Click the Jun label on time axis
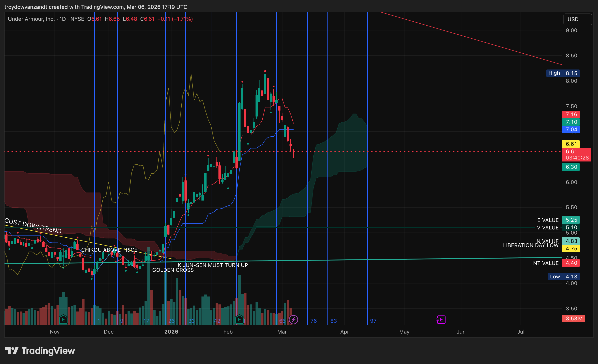Image resolution: width=598 pixels, height=364 pixels. click(461, 332)
